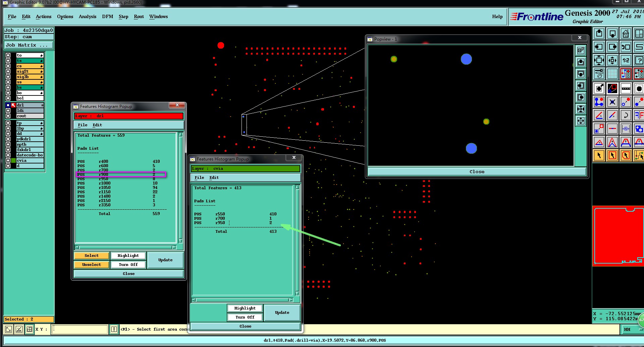
Task: Click the exclamation mark icon beside coordinate field
Action: (114, 329)
